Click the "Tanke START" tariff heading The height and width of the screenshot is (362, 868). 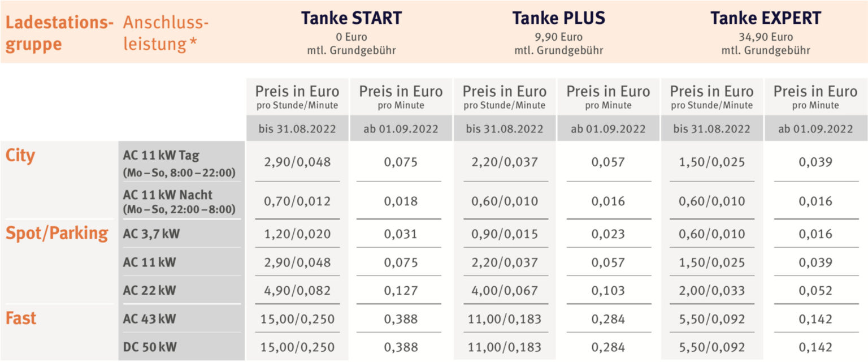[351, 18]
